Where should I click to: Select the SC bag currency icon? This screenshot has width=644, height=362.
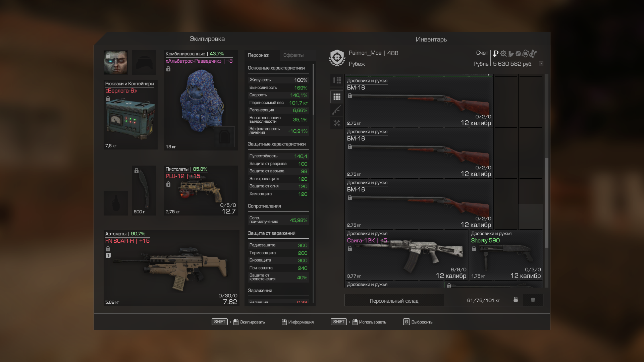click(x=533, y=53)
